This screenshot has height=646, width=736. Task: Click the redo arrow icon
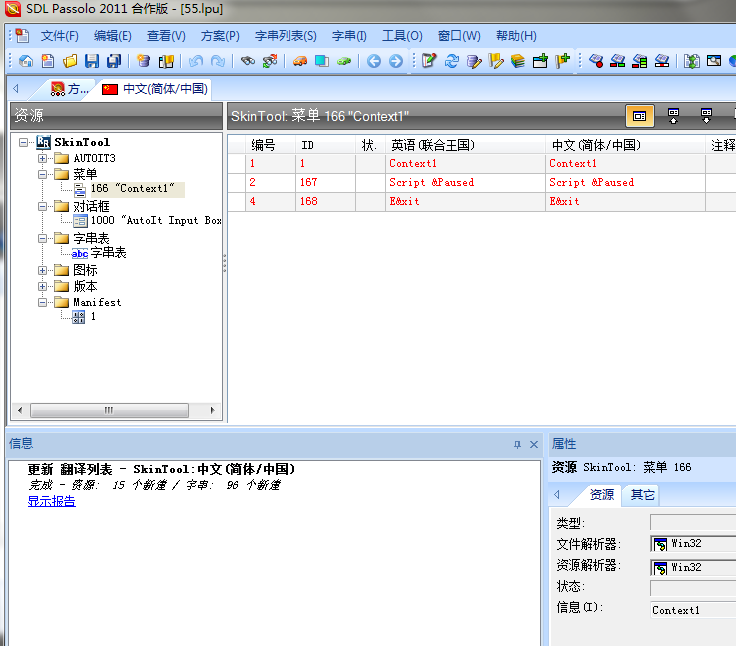coord(217,61)
